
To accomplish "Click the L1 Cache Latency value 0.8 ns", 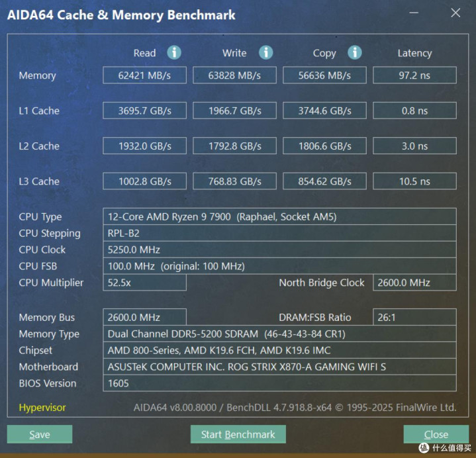I will 414,111.
